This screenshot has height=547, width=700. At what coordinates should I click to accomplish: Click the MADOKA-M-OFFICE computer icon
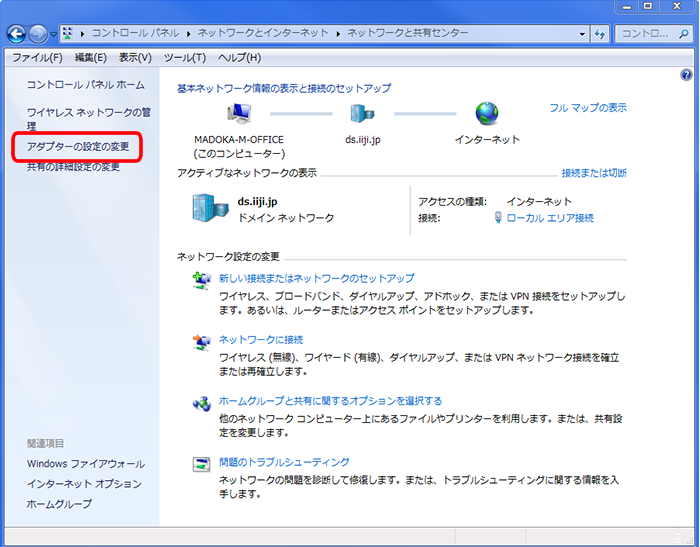point(238,113)
